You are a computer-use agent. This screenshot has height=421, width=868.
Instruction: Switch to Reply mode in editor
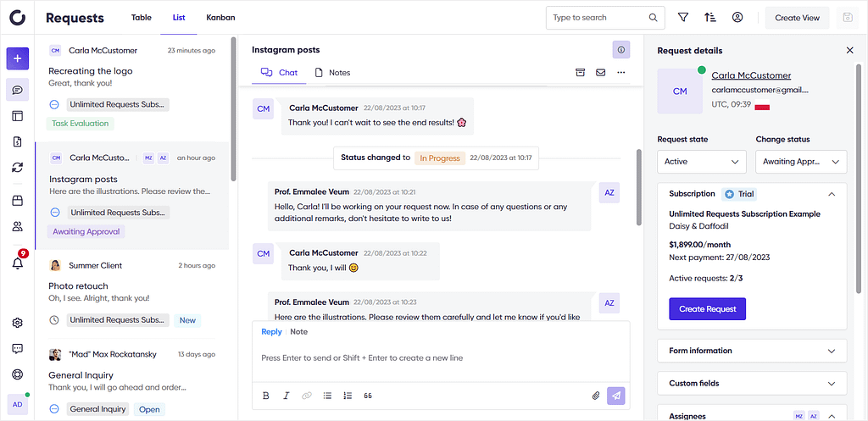click(271, 332)
